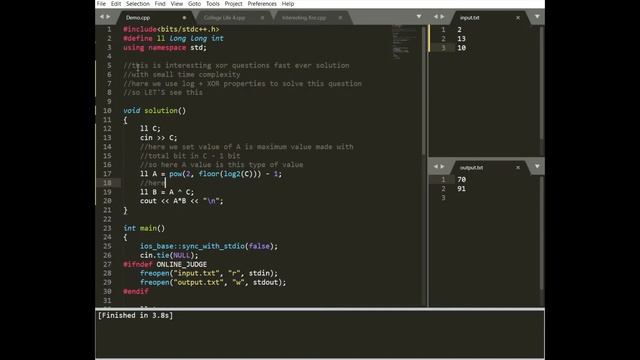This screenshot has height=360, width=640.
Task: Click 'void solution()' function declaration
Action: [155, 111]
